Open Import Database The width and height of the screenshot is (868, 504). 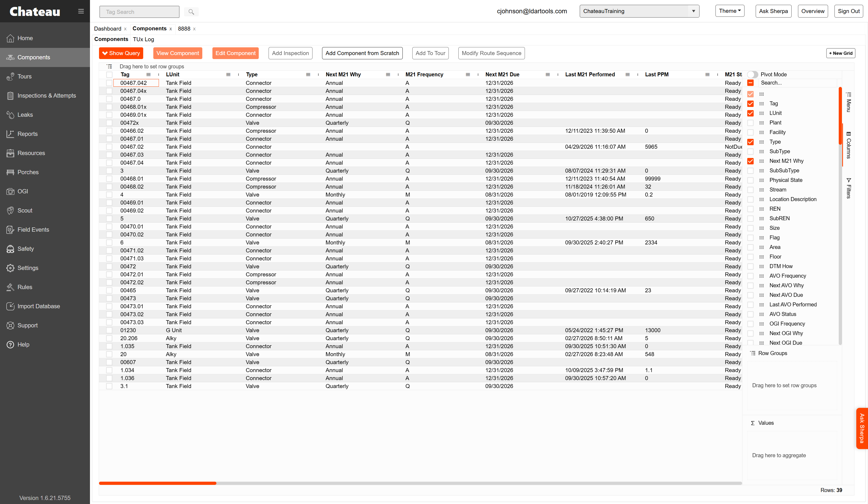coord(45,306)
